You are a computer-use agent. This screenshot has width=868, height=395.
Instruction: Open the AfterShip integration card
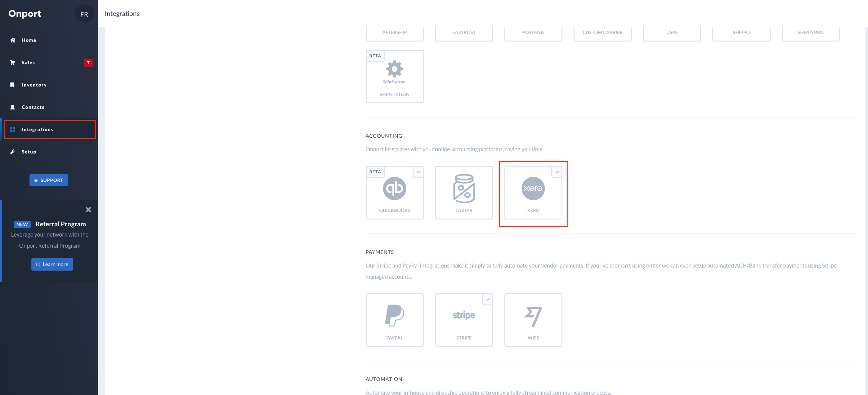pyautogui.click(x=394, y=34)
